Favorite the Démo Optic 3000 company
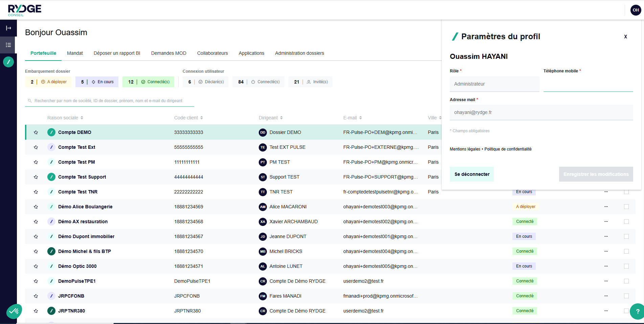The height and width of the screenshot is (324, 644). (x=36, y=266)
